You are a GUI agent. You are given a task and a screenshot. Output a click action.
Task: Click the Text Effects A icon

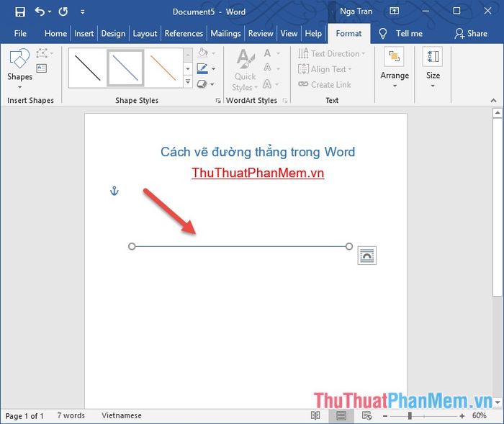[267, 84]
